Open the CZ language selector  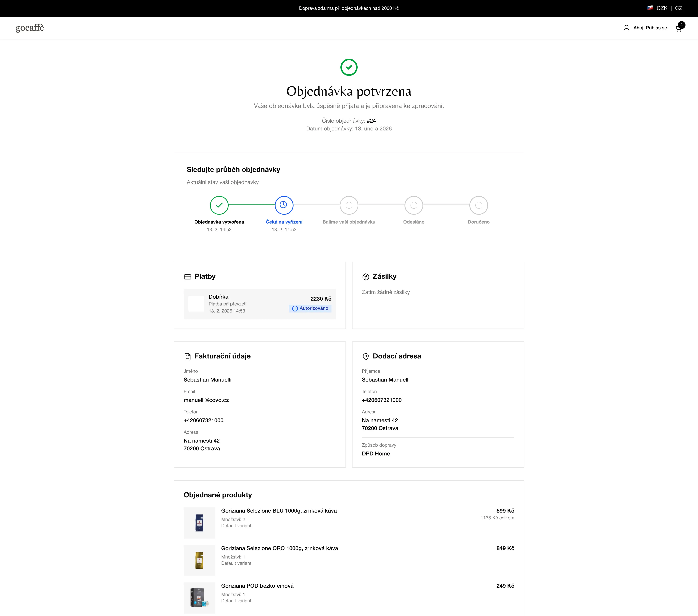678,8
